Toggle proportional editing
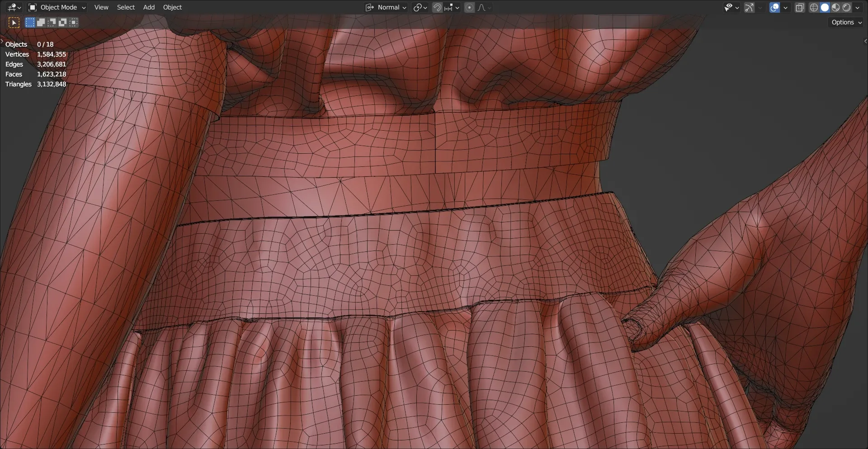Screen dimensions: 868x449 point(469,7)
